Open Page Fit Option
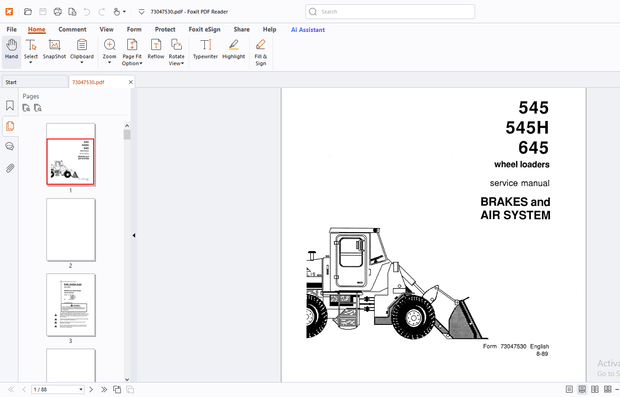The image size is (620, 397). click(132, 52)
